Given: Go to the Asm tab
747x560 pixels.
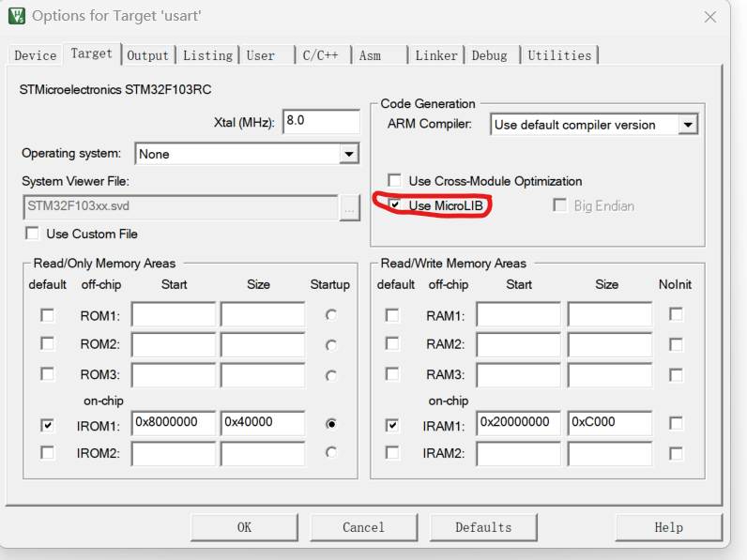Looking at the screenshot, I should tap(379, 55).
